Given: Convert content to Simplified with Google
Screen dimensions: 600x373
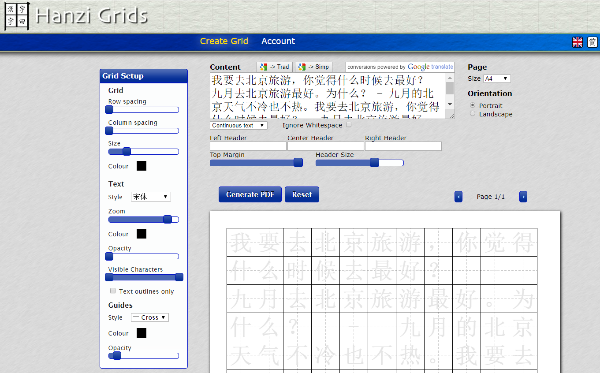Looking at the screenshot, I should pos(313,67).
